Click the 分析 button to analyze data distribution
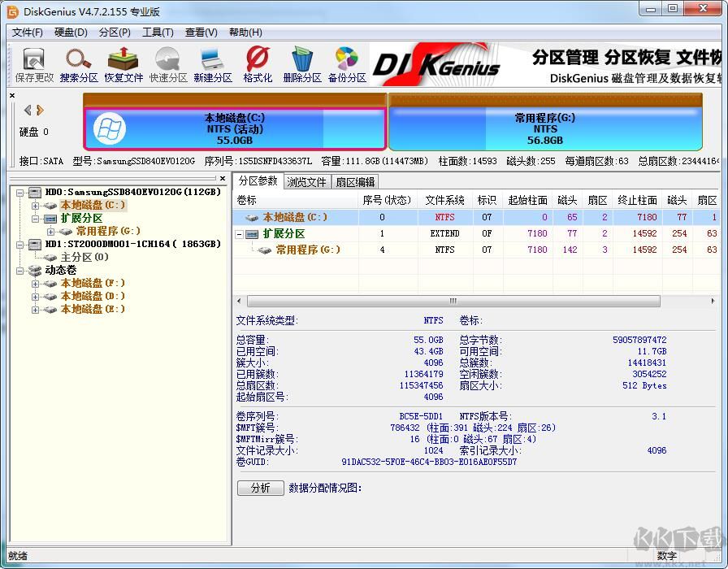 pyautogui.click(x=259, y=488)
